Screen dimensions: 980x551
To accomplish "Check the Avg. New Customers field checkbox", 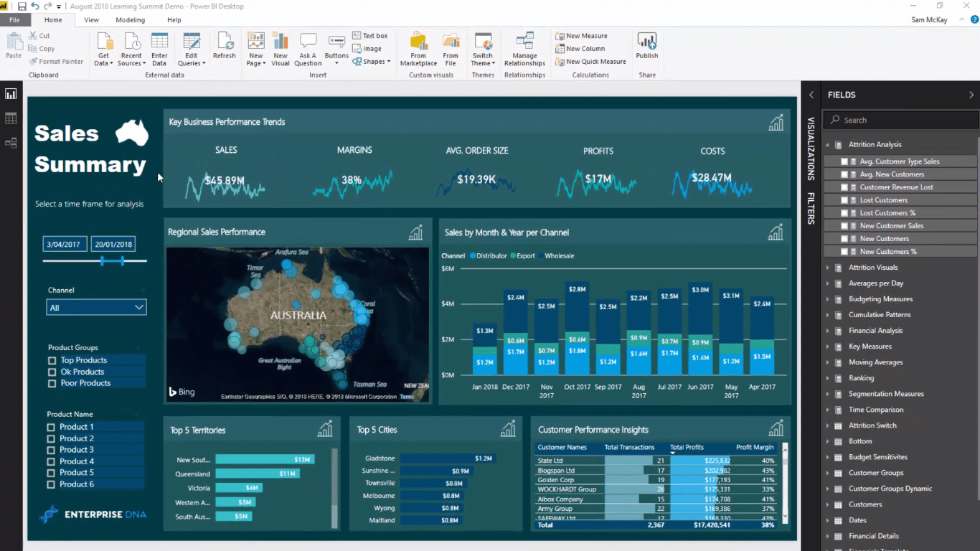I will pyautogui.click(x=844, y=174).
